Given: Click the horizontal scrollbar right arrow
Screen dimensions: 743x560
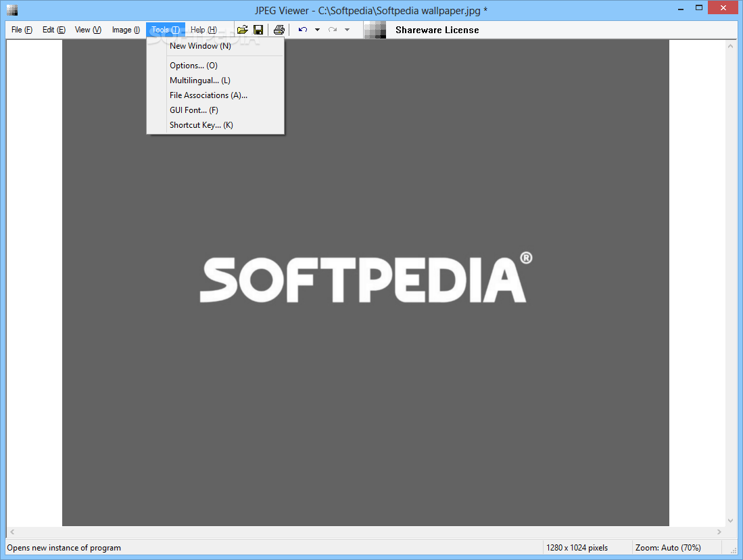Looking at the screenshot, I should 719,532.
